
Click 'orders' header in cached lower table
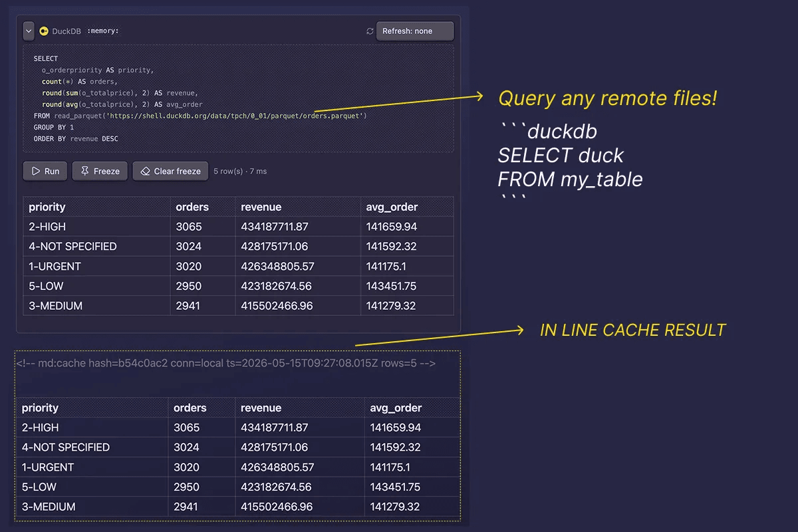(190, 408)
